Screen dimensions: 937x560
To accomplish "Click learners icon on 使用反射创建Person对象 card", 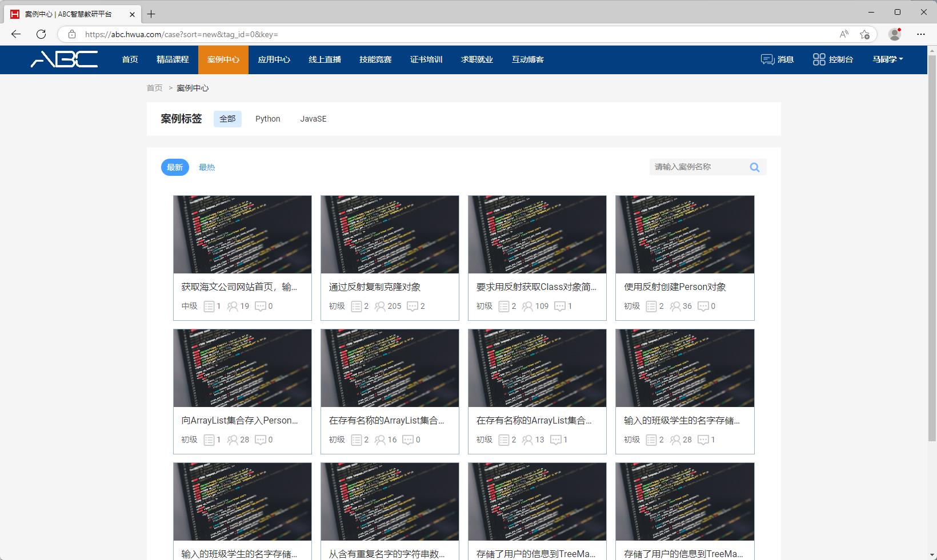I will pyautogui.click(x=675, y=307).
